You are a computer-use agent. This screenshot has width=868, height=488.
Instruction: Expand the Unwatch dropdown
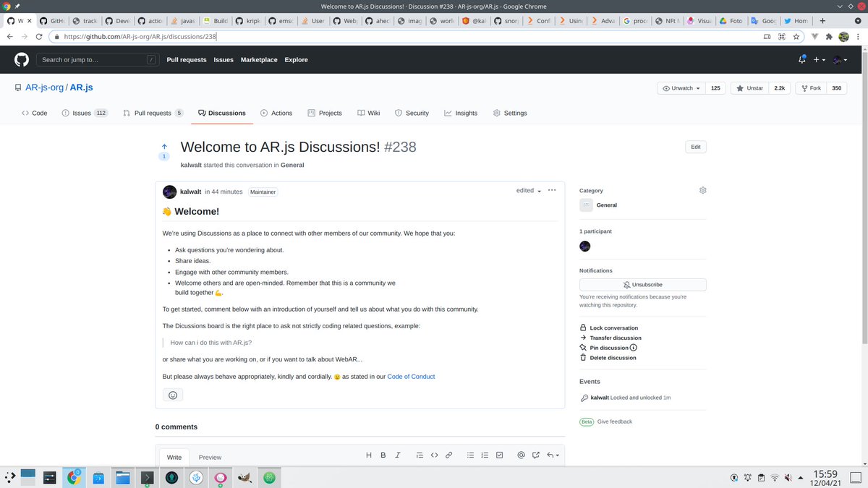point(681,88)
